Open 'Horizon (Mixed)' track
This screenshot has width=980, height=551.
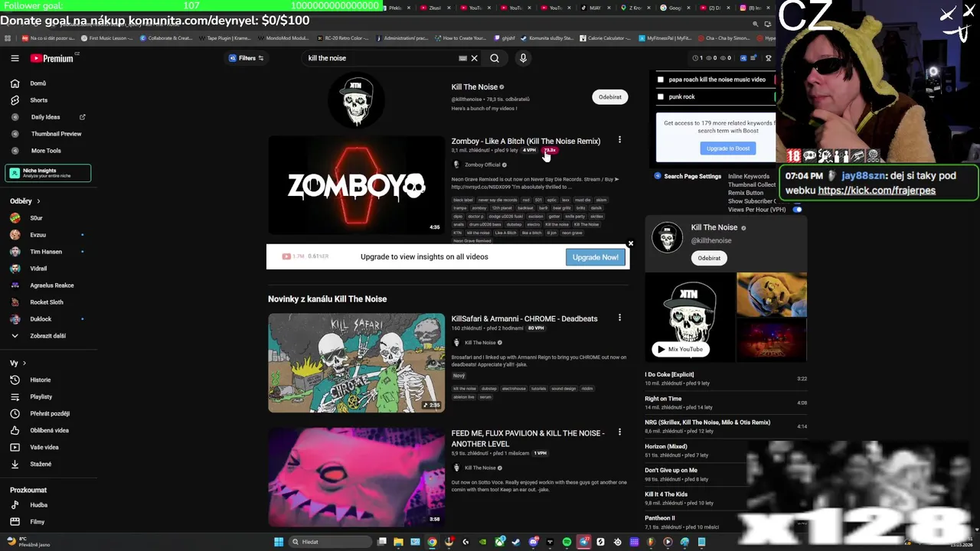pos(666,446)
